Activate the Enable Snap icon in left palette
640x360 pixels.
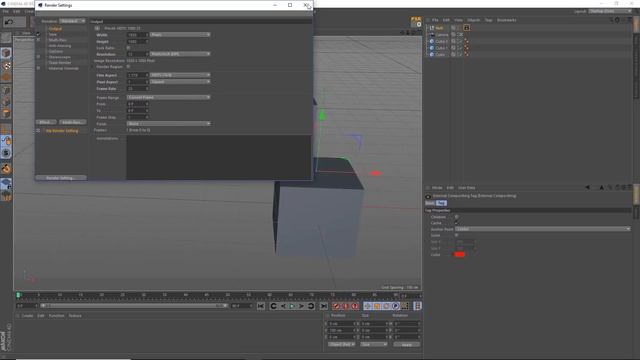coord(6,168)
